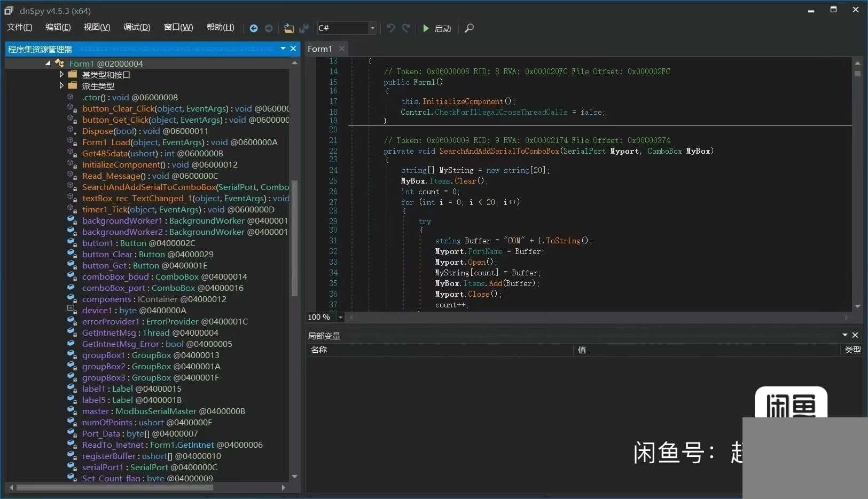
Task: Click the Port_Data field icon
Action: [72, 433]
